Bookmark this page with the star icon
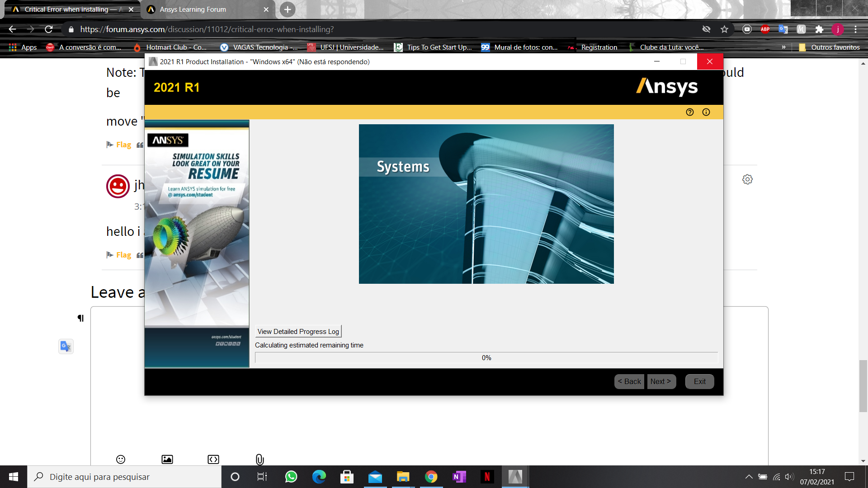 click(x=724, y=29)
